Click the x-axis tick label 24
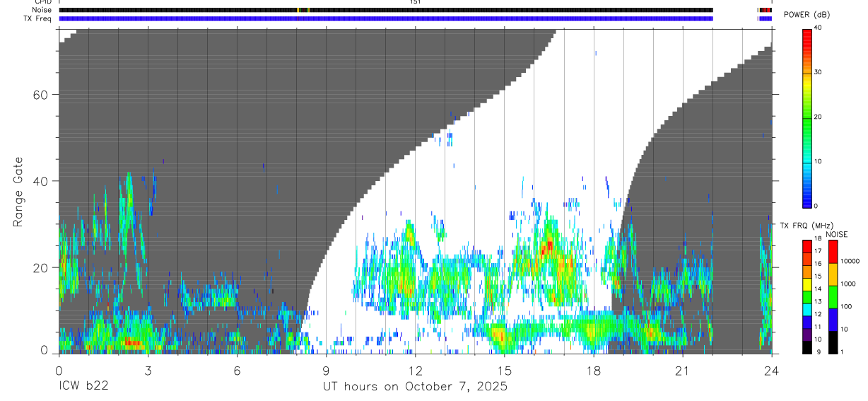The image size is (868, 401). pos(771,371)
